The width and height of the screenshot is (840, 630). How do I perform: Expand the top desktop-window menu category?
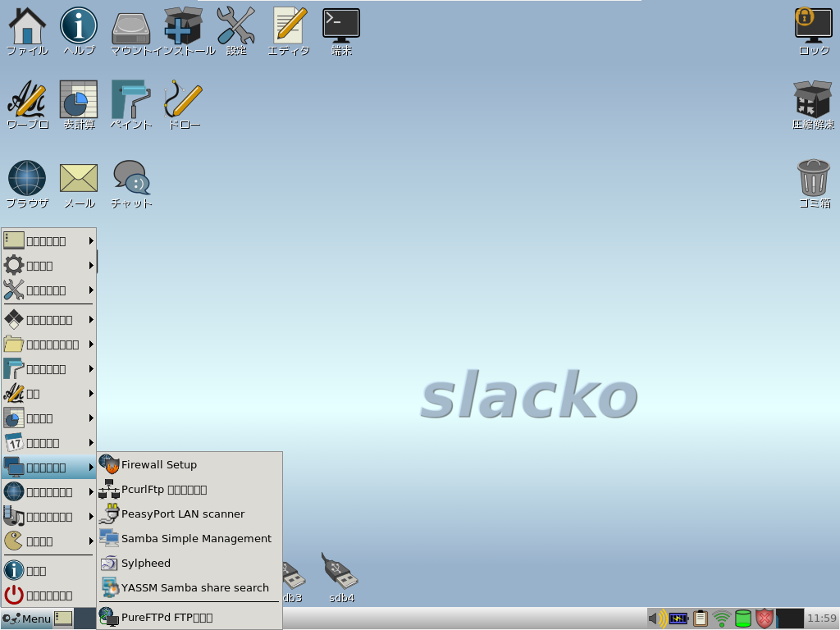click(x=48, y=241)
